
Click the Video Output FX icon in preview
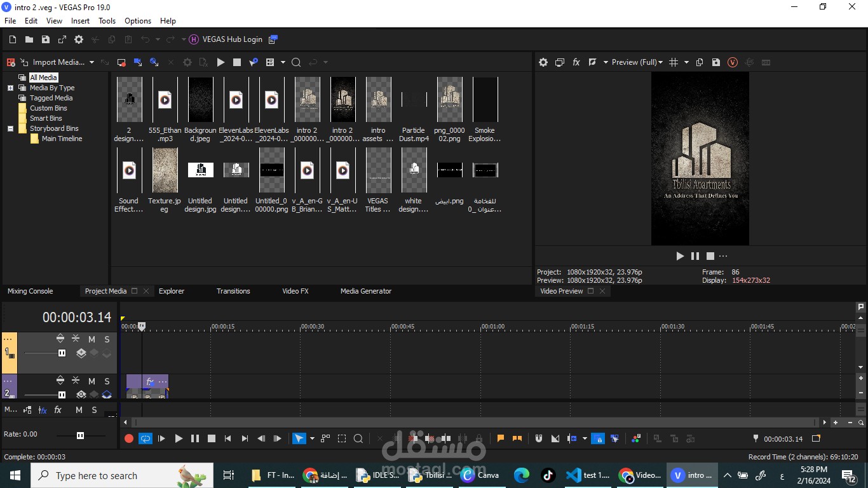576,62
